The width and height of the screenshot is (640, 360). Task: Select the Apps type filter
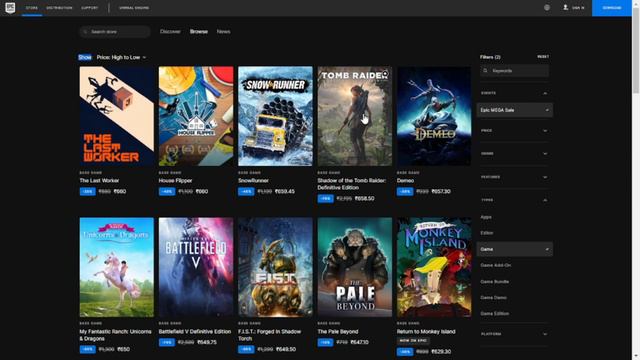click(486, 217)
